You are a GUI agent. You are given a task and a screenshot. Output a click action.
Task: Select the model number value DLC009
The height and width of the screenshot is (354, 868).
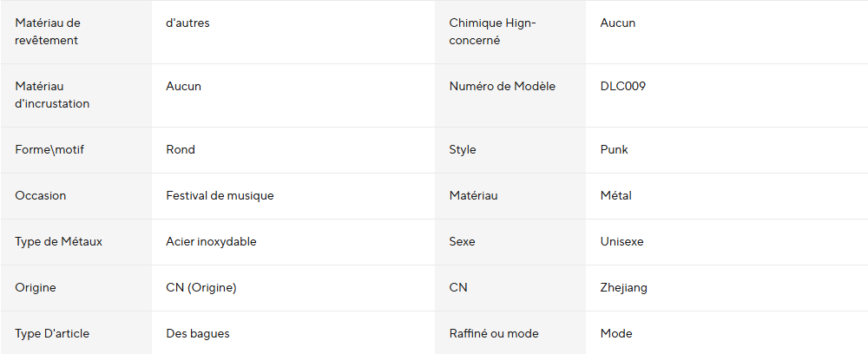[622, 87]
